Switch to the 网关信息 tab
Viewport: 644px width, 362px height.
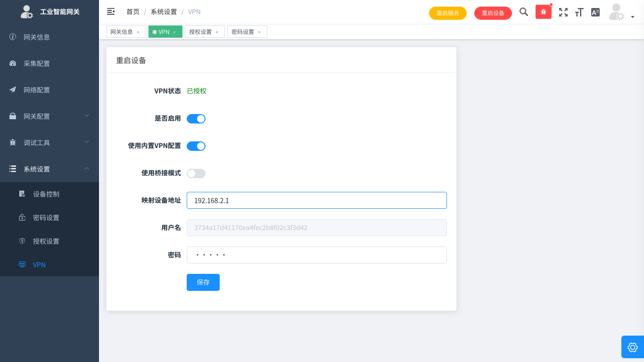121,32
